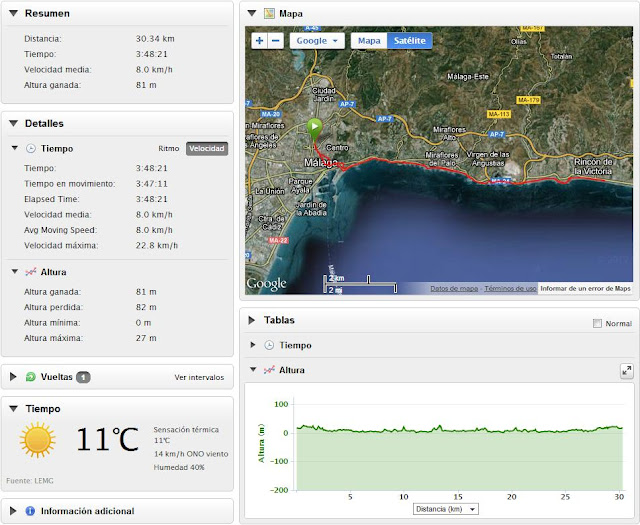Click the green laps icon beside Vueltas

pos(31,377)
